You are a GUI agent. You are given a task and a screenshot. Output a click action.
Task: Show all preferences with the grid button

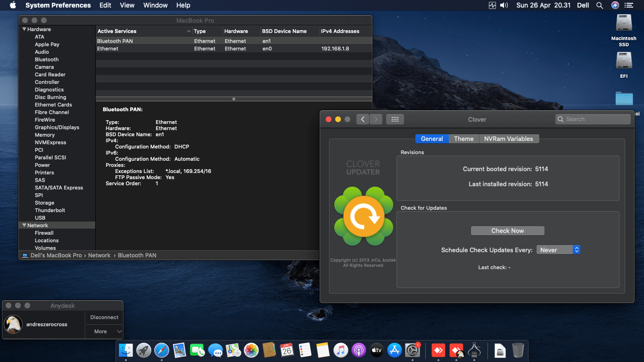click(395, 119)
